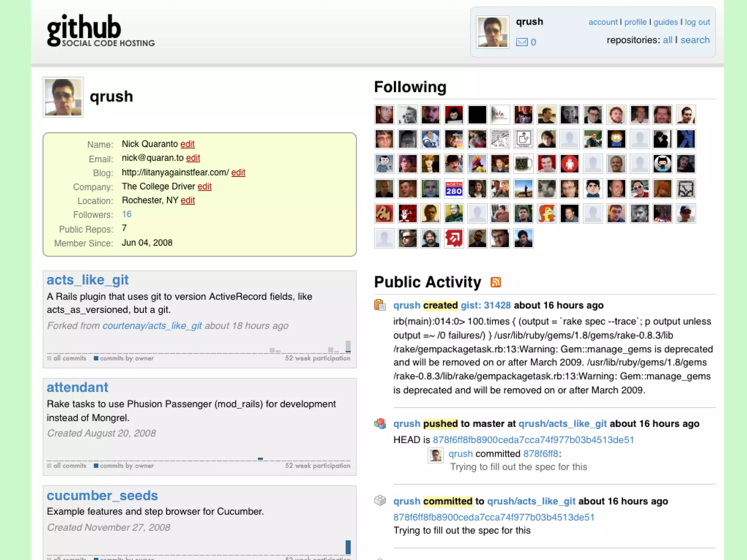View the 16 followers list
The width and height of the screenshot is (747, 560).
click(x=127, y=214)
